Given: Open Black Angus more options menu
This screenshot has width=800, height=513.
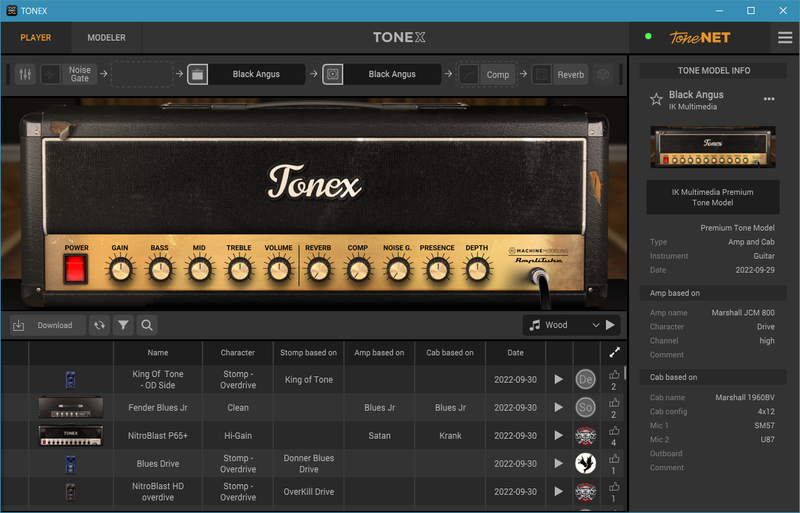Looking at the screenshot, I should click(769, 99).
